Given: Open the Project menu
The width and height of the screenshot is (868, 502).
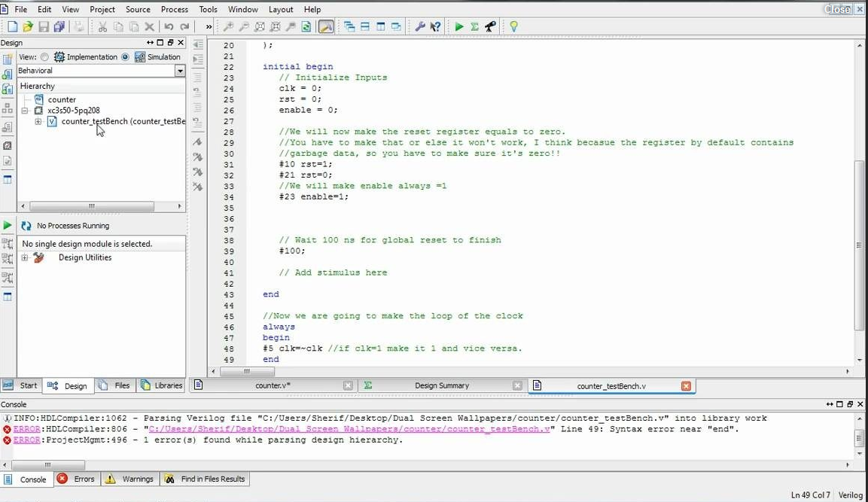Looking at the screenshot, I should [x=102, y=9].
